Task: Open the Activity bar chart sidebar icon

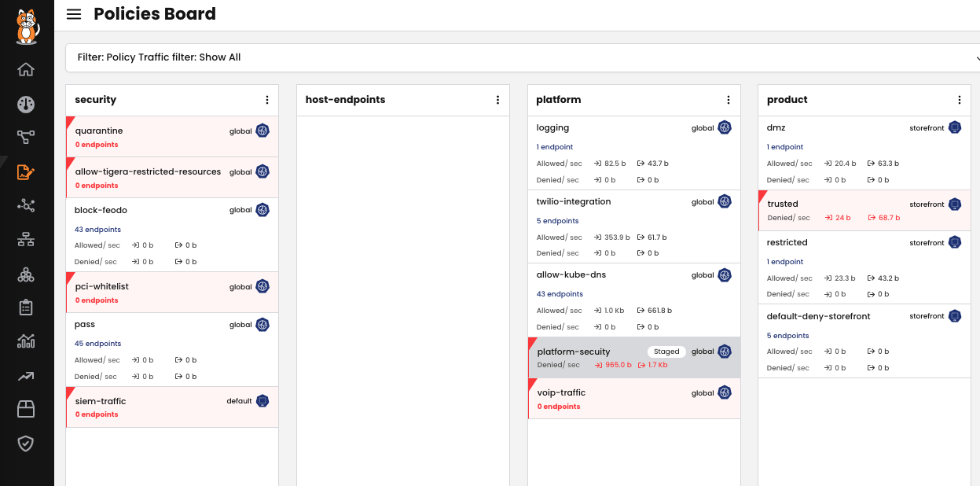Action: point(26,341)
